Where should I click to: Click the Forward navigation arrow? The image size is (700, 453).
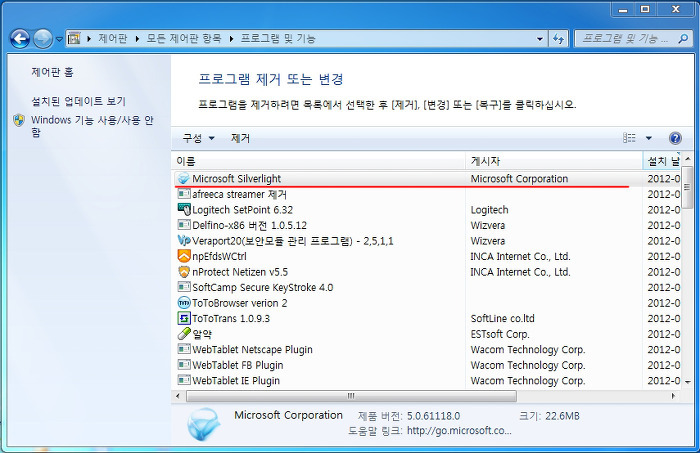point(43,39)
